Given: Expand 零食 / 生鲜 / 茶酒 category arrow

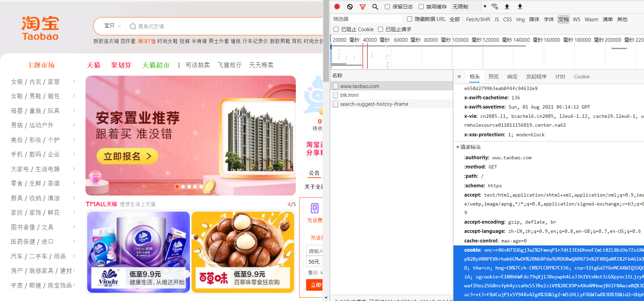Looking at the screenshot, I should [74, 183].
